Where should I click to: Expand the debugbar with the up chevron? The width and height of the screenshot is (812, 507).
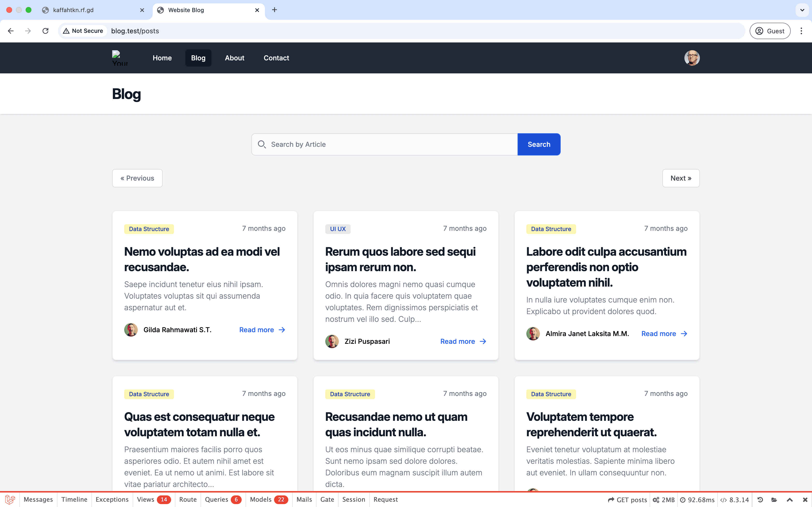790,500
